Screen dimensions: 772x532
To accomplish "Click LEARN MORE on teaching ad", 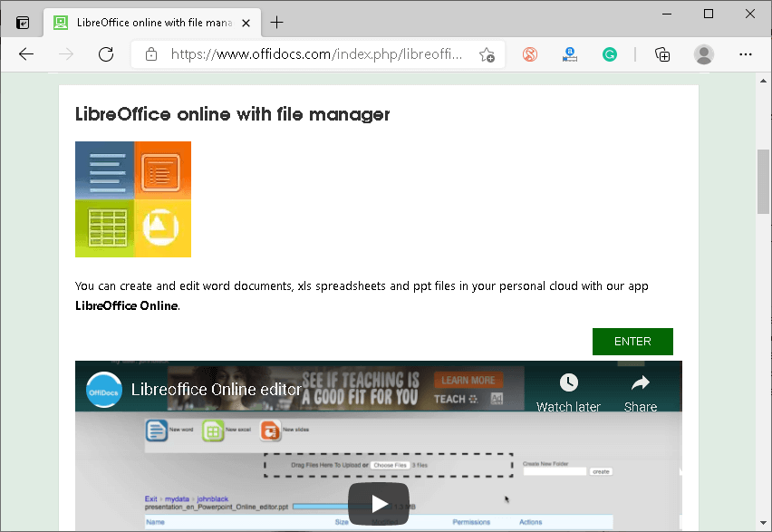I will [468, 381].
